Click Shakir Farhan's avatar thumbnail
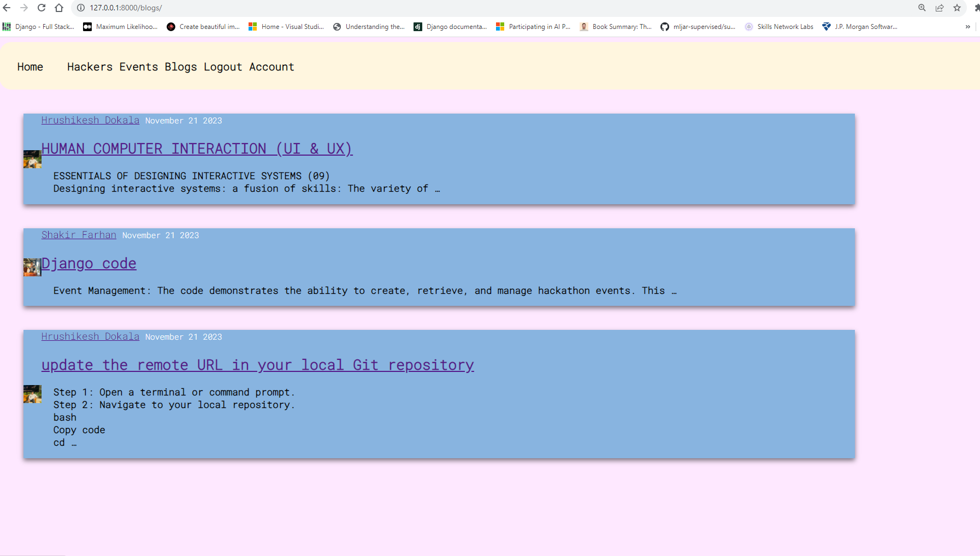The height and width of the screenshot is (556, 980). pos(32,267)
